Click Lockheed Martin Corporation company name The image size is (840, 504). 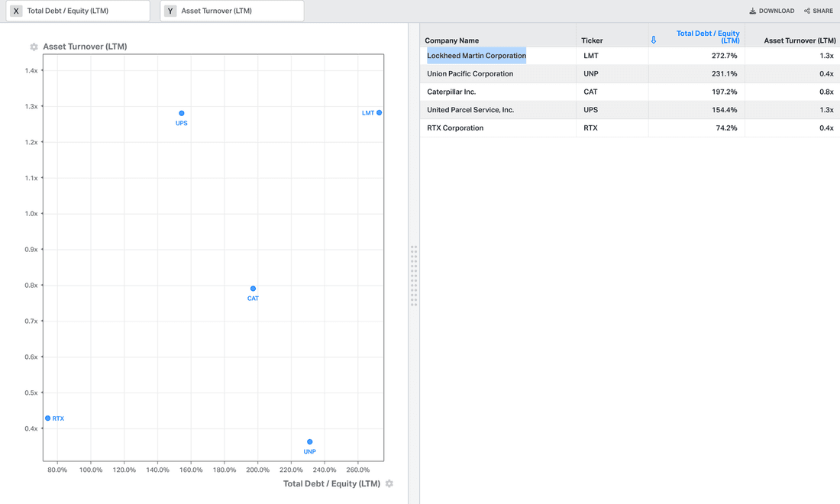[477, 56]
